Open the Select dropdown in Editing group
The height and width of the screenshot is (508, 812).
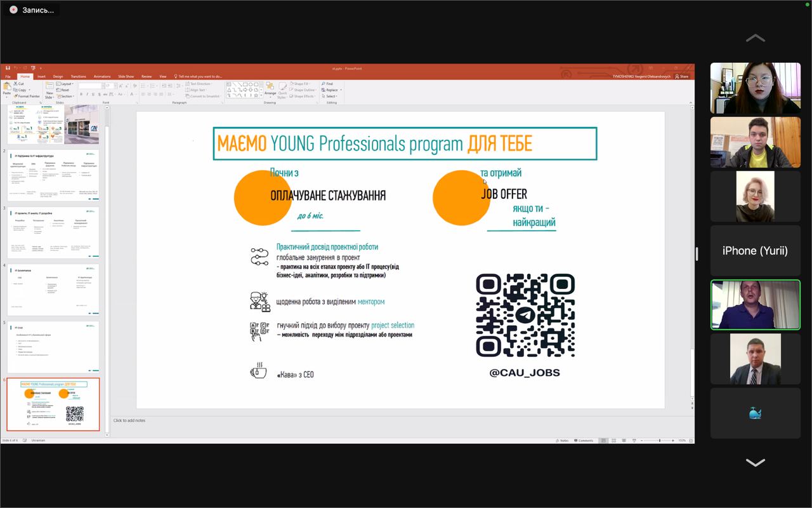[x=331, y=97]
